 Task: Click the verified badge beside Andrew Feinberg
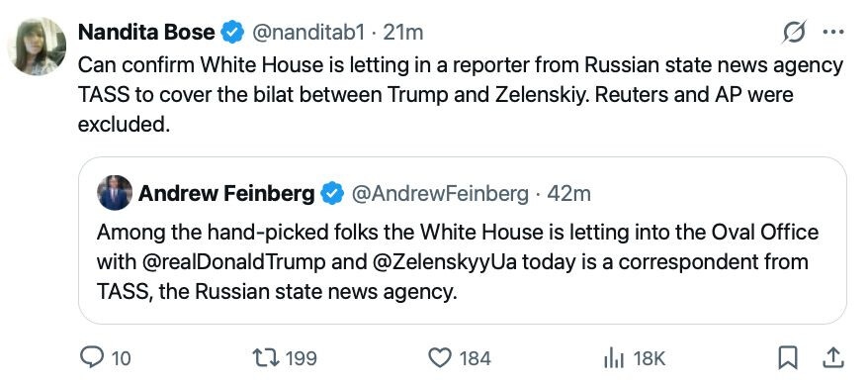[333, 194]
